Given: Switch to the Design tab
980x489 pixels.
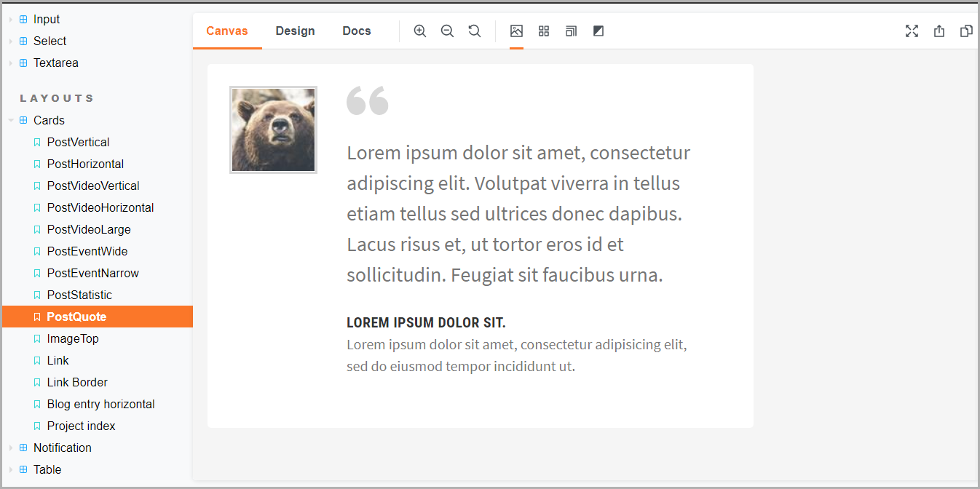Looking at the screenshot, I should 295,31.
